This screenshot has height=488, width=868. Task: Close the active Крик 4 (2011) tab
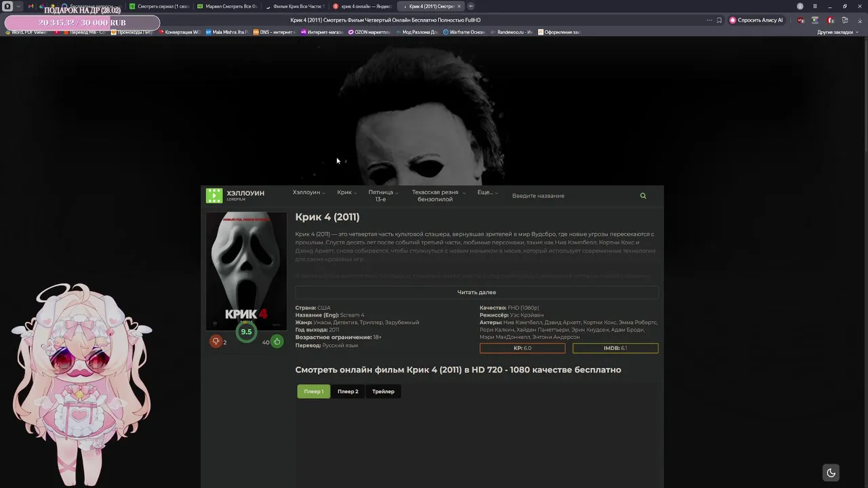(459, 6)
